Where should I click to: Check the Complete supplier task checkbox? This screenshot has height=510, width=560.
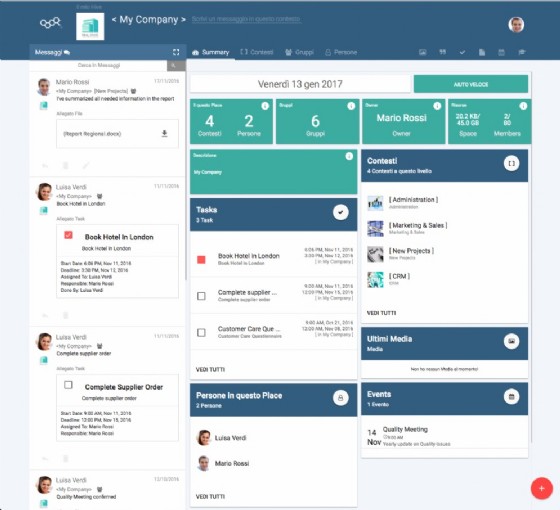(201, 296)
